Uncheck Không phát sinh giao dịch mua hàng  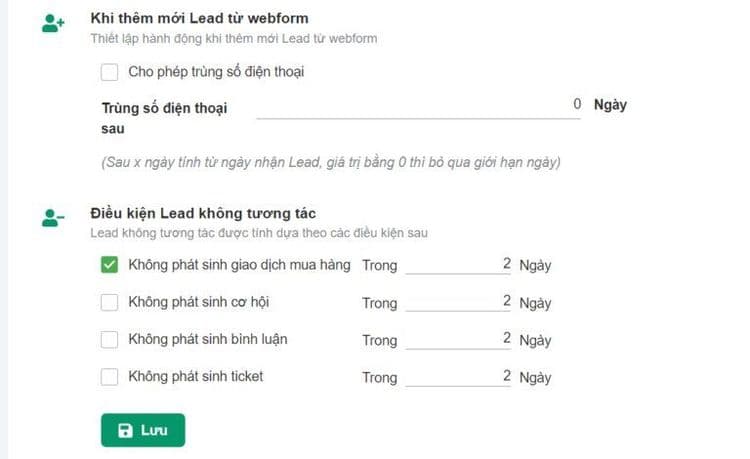(x=110, y=266)
